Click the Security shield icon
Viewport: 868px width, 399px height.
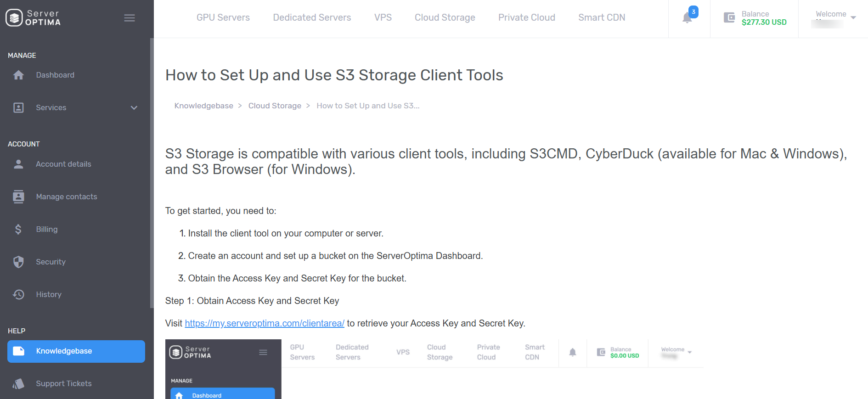click(x=18, y=262)
